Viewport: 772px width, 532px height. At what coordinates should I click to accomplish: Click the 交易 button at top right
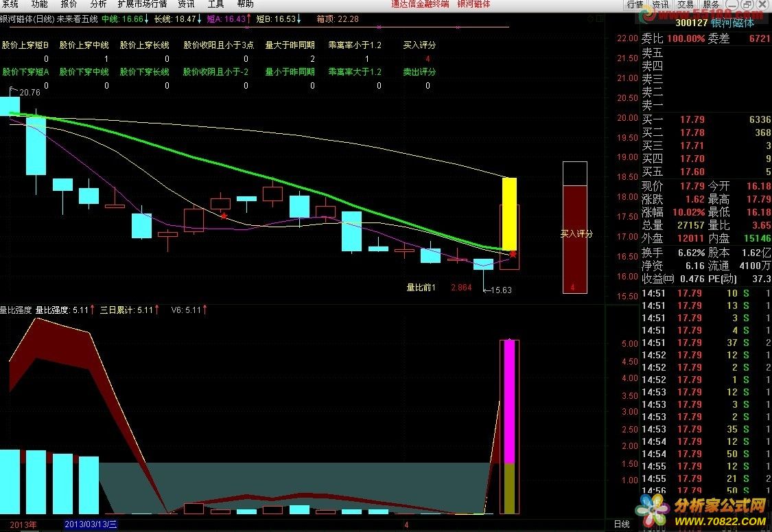(x=685, y=5)
